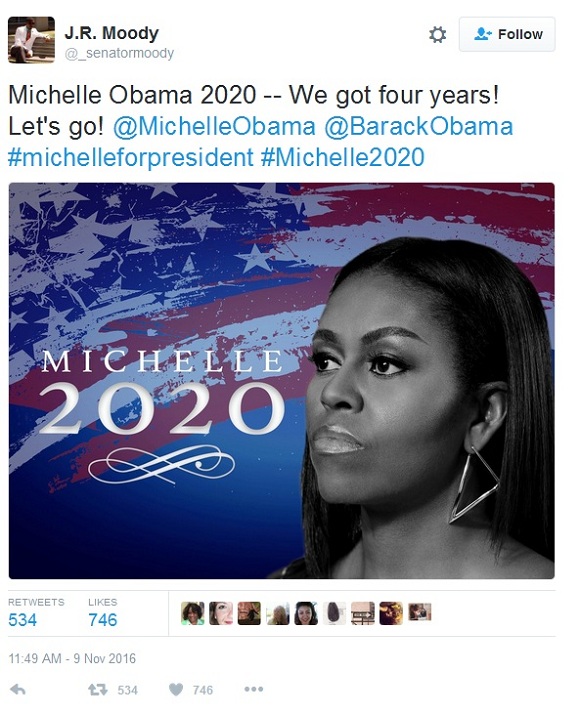This screenshot has height=714, width=580.
Task: Open the #michelleforpresident hashtag
Action: [131, 157]
